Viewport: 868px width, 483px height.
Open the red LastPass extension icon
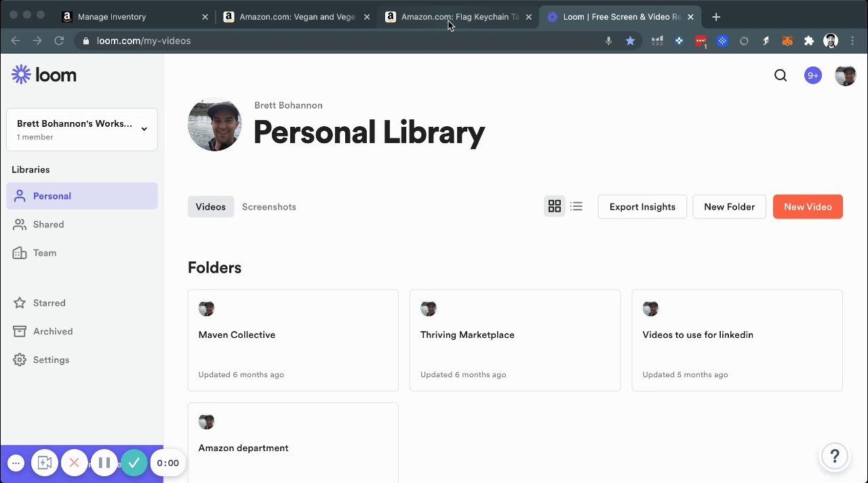(701, 41)
